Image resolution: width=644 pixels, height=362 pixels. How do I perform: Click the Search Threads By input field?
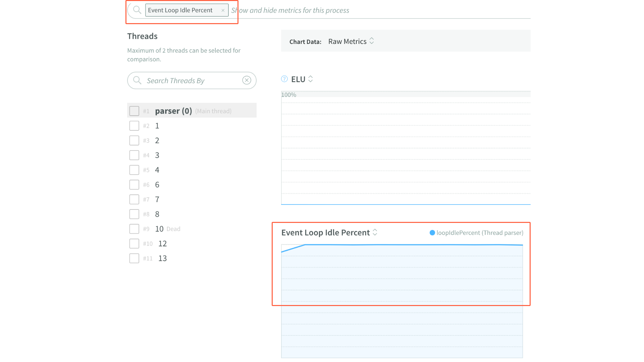(191, 81)
